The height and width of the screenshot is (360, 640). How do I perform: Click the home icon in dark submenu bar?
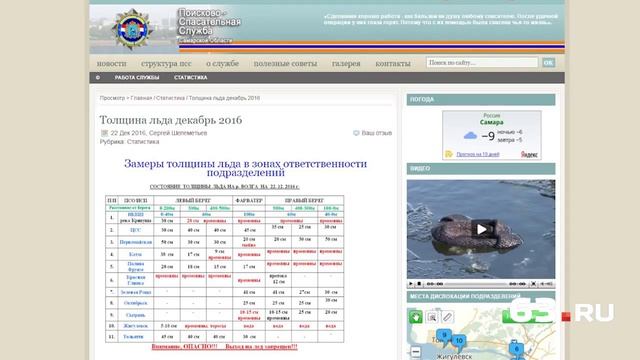point(98,78)
